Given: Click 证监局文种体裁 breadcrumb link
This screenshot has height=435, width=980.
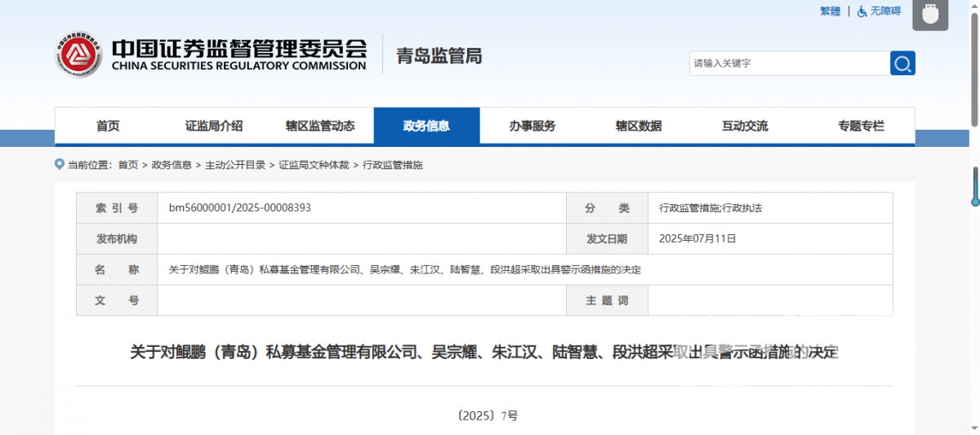Looking at the screenshot, I should coord(314,165).
